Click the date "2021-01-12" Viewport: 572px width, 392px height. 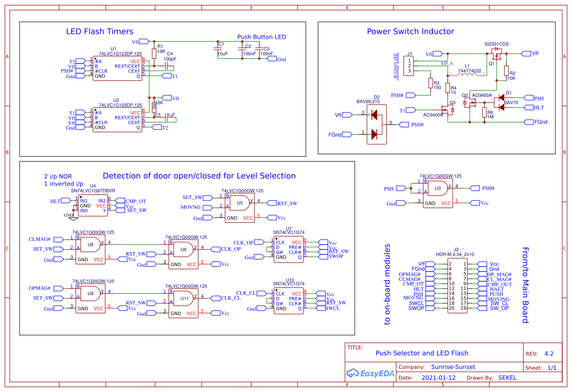coord(438,378)
